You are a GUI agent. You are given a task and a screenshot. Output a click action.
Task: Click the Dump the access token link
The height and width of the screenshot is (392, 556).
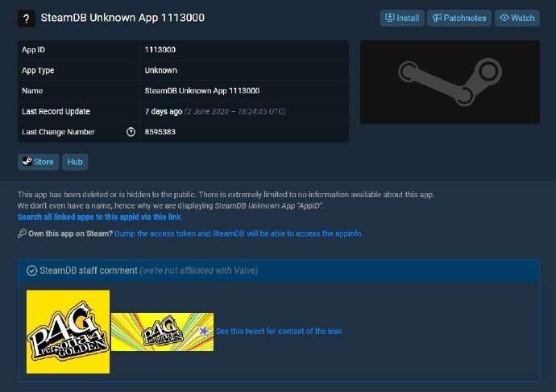238,233
